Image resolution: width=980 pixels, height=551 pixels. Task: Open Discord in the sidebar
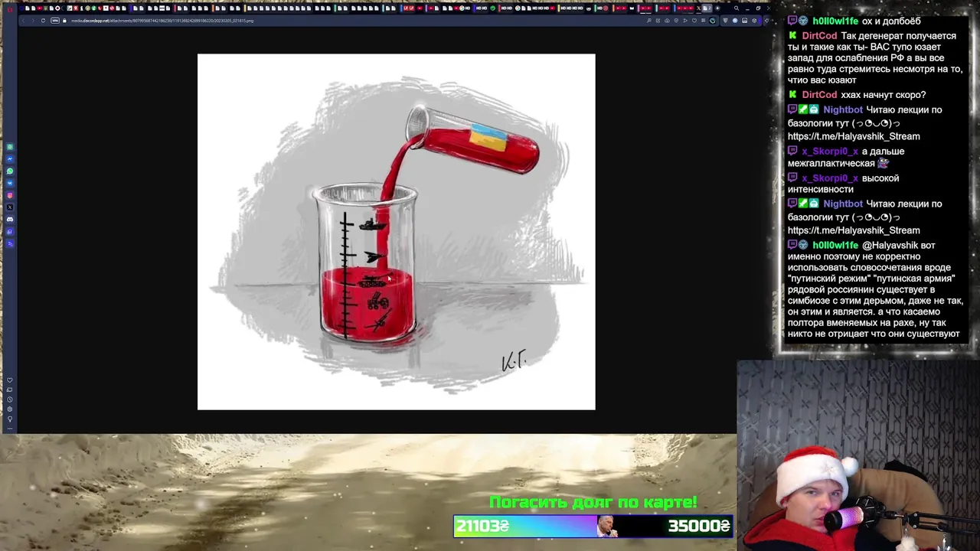pyautogui.click(x=10, y=220)
